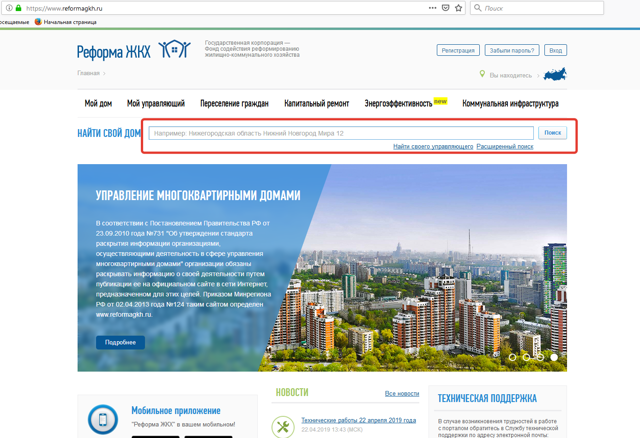Click the Pocket save icon in address bar
Viewport: 640px width, 438px height.
tap(446, 8)
